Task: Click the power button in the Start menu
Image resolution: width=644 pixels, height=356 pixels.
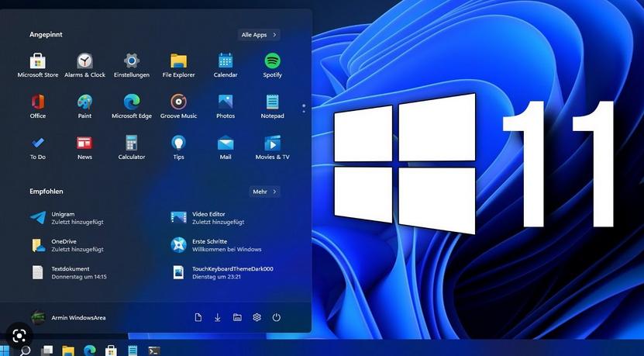Action: tap(277, 317)
